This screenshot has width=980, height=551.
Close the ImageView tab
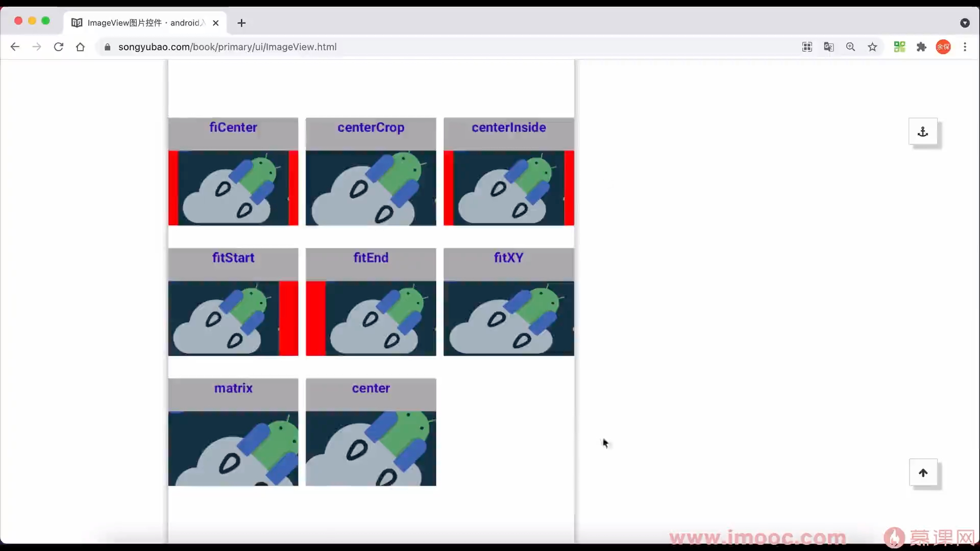coord(215,23)
